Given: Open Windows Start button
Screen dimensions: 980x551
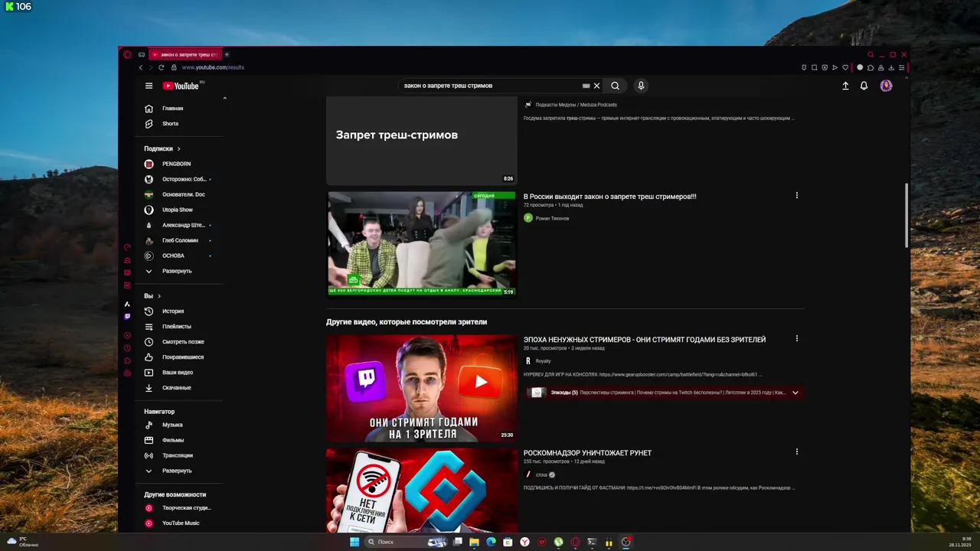Looking at the screenshot, I should (354, 542).
